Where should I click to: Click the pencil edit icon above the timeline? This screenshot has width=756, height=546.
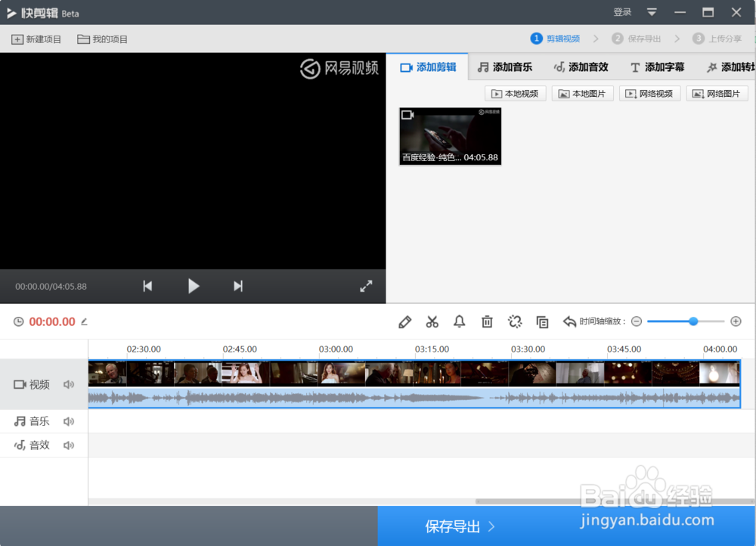[x=404, y=321]
